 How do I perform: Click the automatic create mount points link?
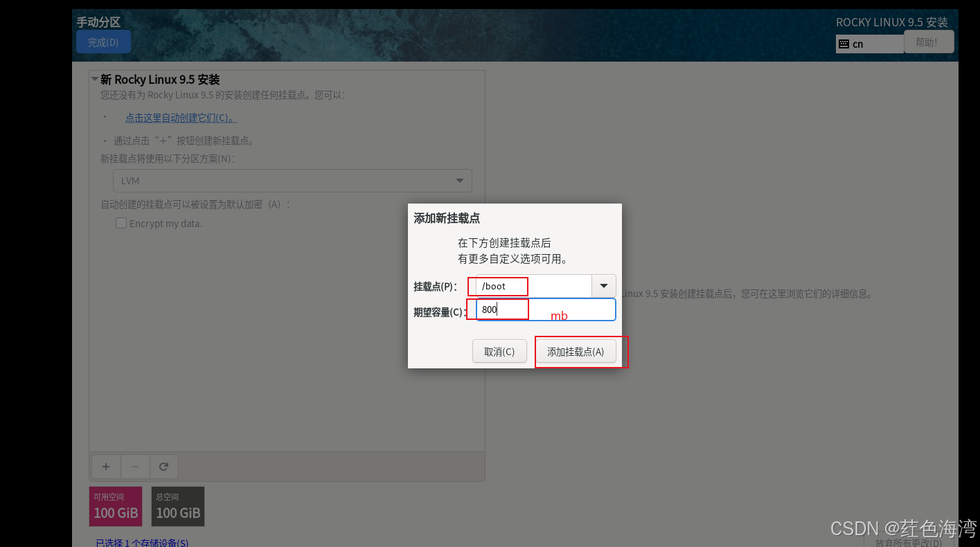pos(181,118)
